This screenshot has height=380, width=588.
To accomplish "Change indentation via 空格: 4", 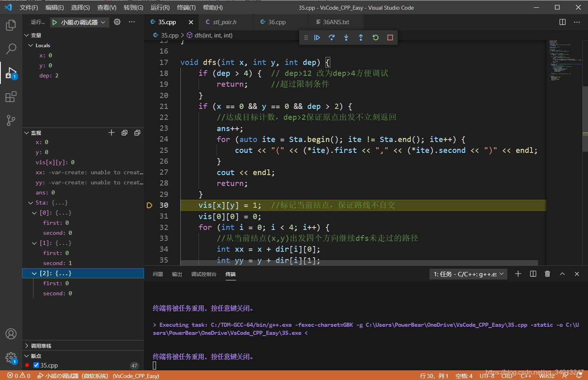I will click(x=464, y=376).
